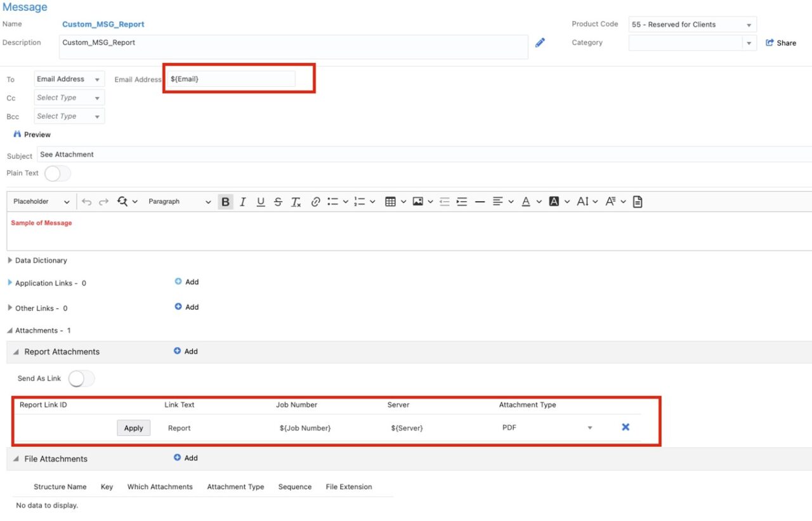Turn on the Send As Link toggle
812x521 pixels.
[x=81, y=378]
